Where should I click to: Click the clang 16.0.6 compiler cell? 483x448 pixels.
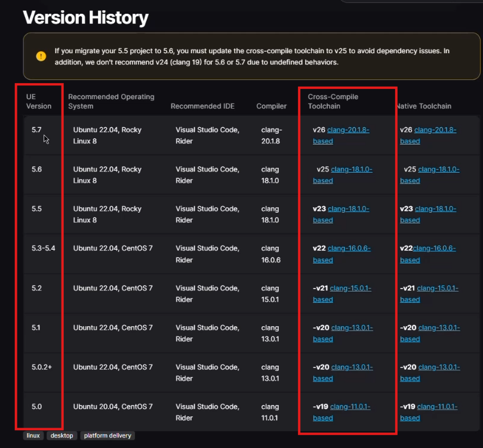(271, 254)
